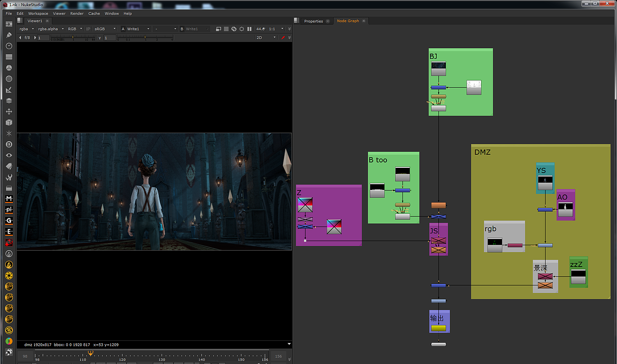The height and width of the screenshot is (364, 617).
Task: Open the Filter nodes menu (circle icon)
Action: (9, 79)
